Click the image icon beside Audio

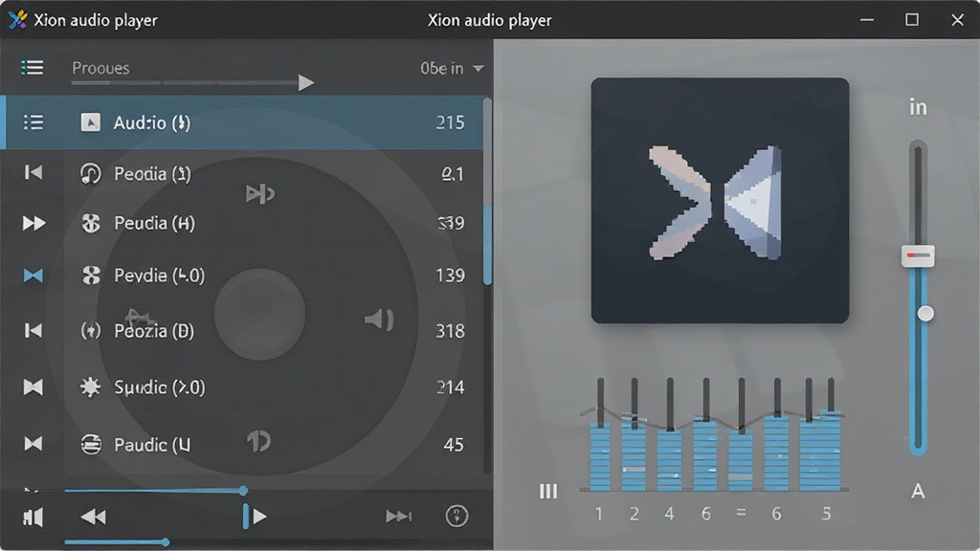click(91, 122)
